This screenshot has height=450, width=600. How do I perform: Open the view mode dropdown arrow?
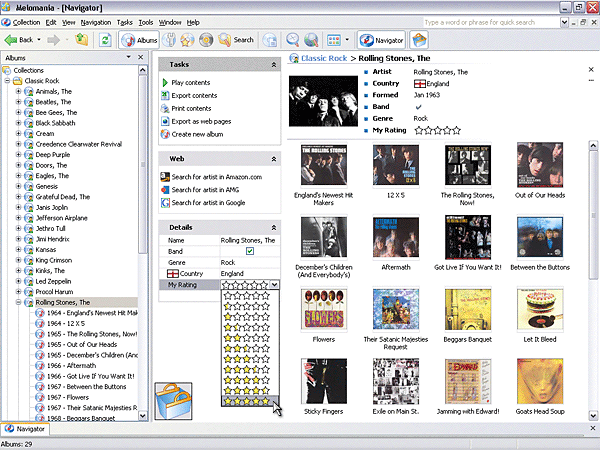tap(347, 39)
